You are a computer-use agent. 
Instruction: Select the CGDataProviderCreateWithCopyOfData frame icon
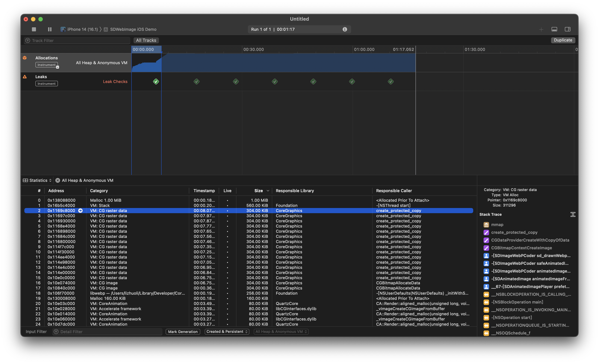pyautogui.click(x=486, y=240)
